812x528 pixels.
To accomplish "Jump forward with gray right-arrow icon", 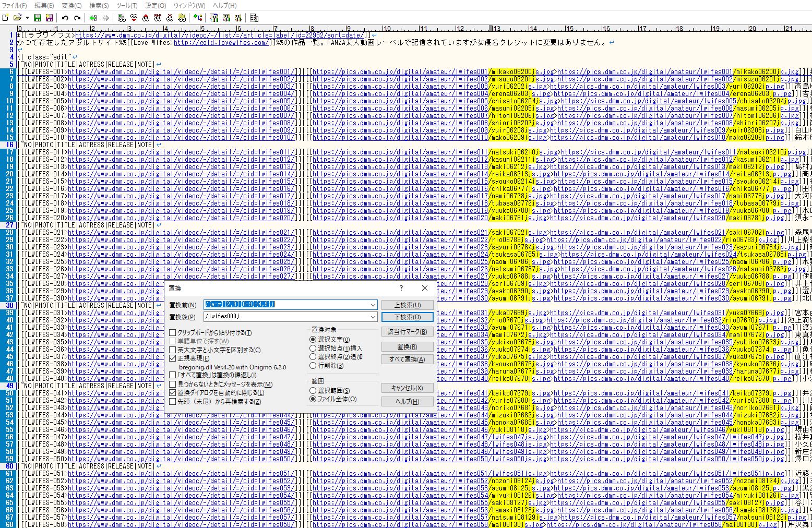I will pyautogui.click(x=105, y=18).
